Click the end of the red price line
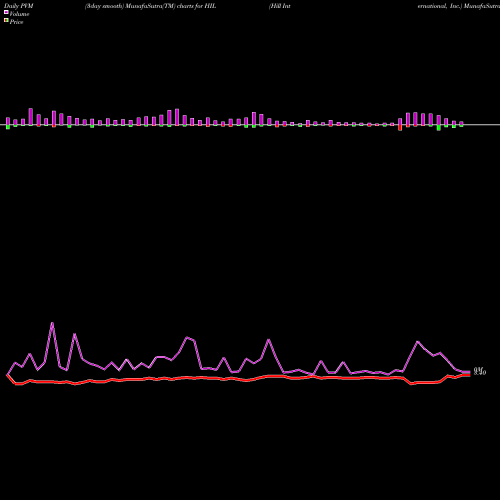500x500 pixels. [x=469, y=375]
